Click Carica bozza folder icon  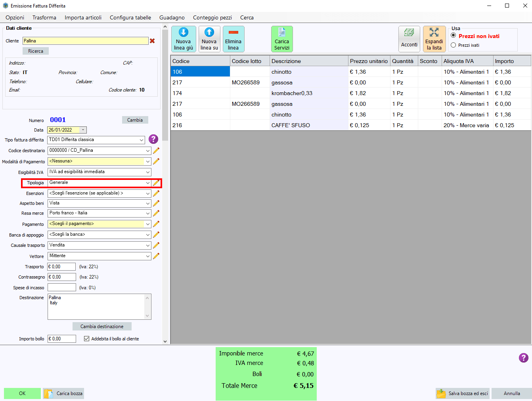[x=49, y=393]
